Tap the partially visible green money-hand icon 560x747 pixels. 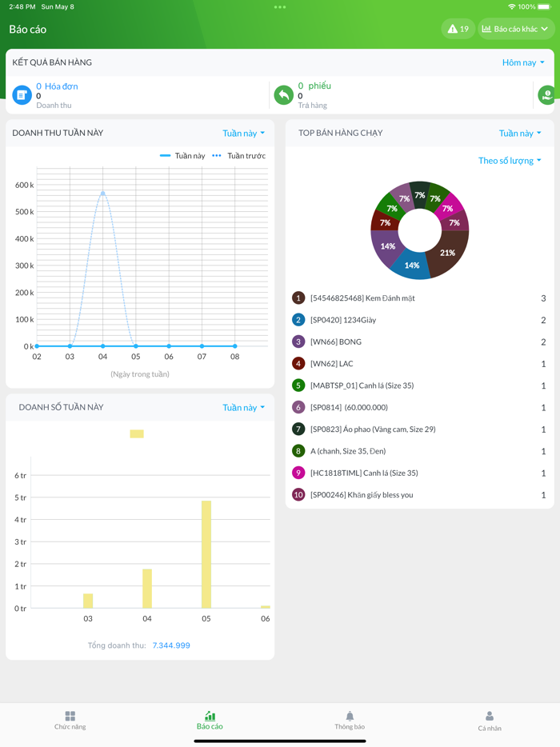coord(546,95)
